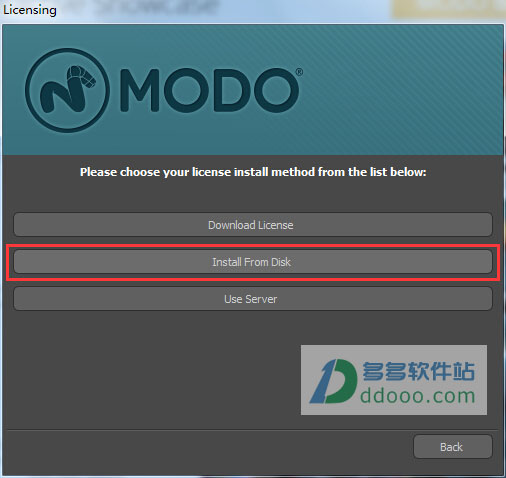This screenshot has width=506, height=478.
Task: Click the teal banner area right of MODO
Action: 400,90
